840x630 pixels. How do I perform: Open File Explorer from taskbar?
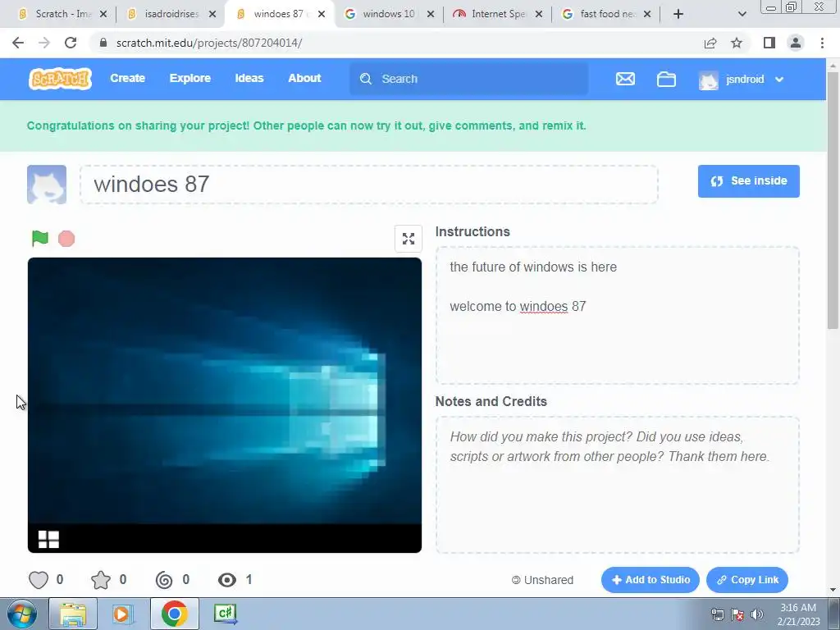(73, 614)
